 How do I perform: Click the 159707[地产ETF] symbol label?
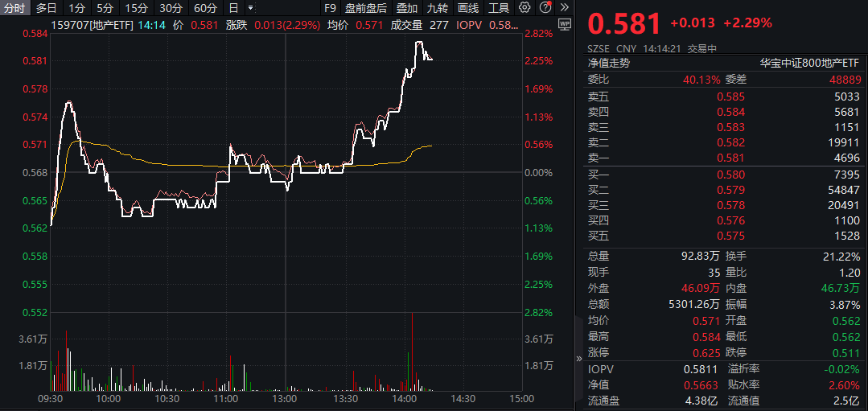(x=92, y=25)
